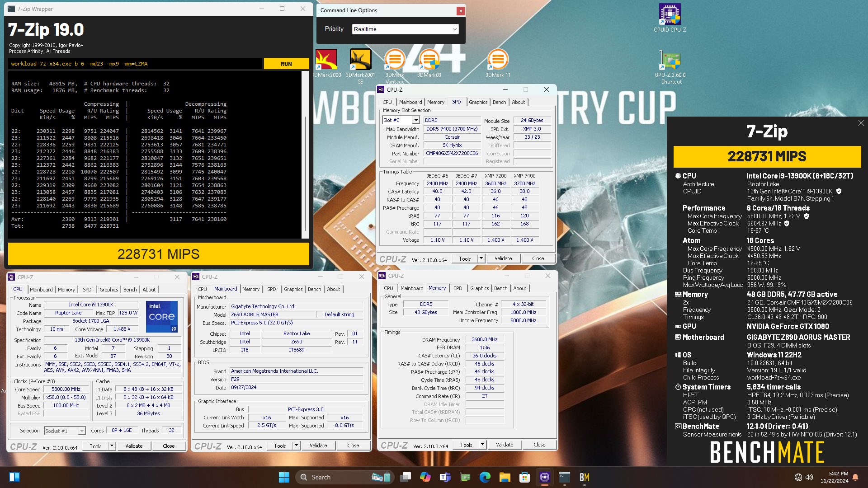Open Microsoft Teams in the taskbar
The height and width of the screenshot is (488, 868).
[x=445, y=477]
